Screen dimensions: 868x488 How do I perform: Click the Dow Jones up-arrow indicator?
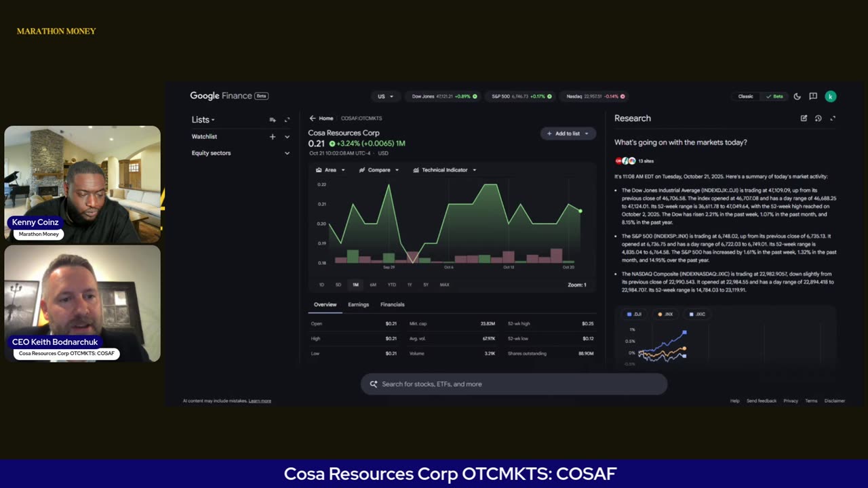(475, 96)
